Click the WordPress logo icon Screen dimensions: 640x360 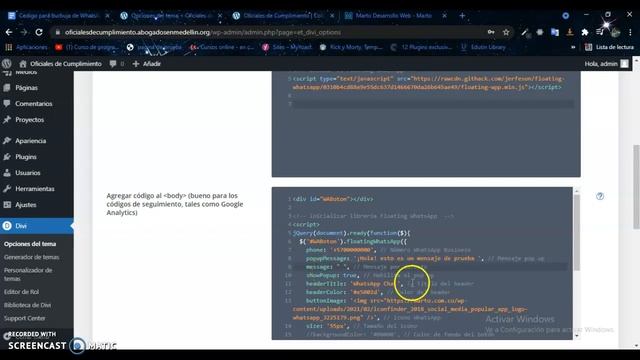7,64
